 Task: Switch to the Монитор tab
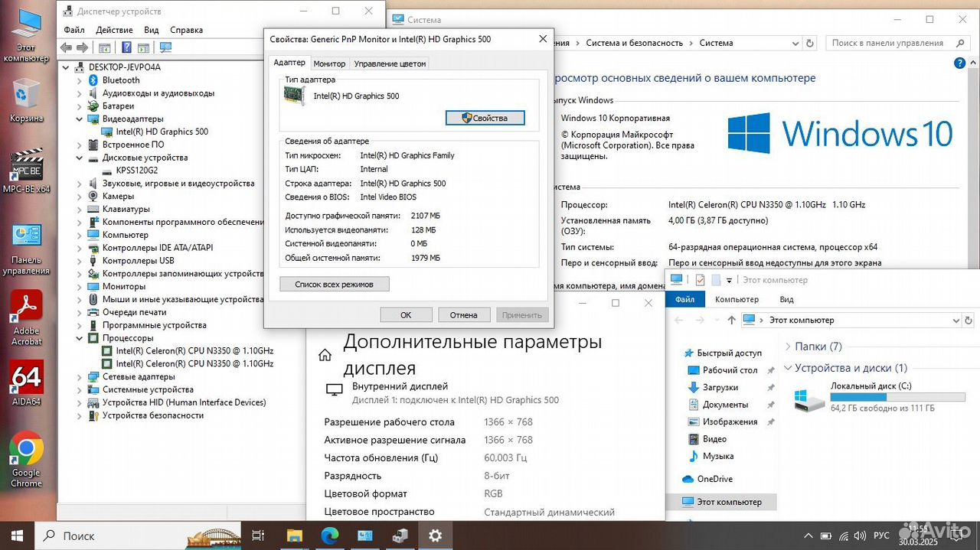pyautogui.click(x=329, y=63)
